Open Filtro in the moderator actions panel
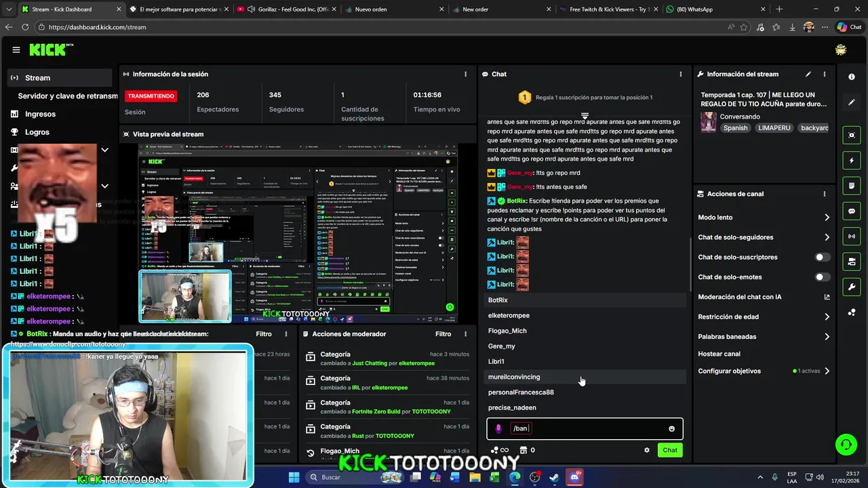868x488 pixels. [x=443, y=333]
